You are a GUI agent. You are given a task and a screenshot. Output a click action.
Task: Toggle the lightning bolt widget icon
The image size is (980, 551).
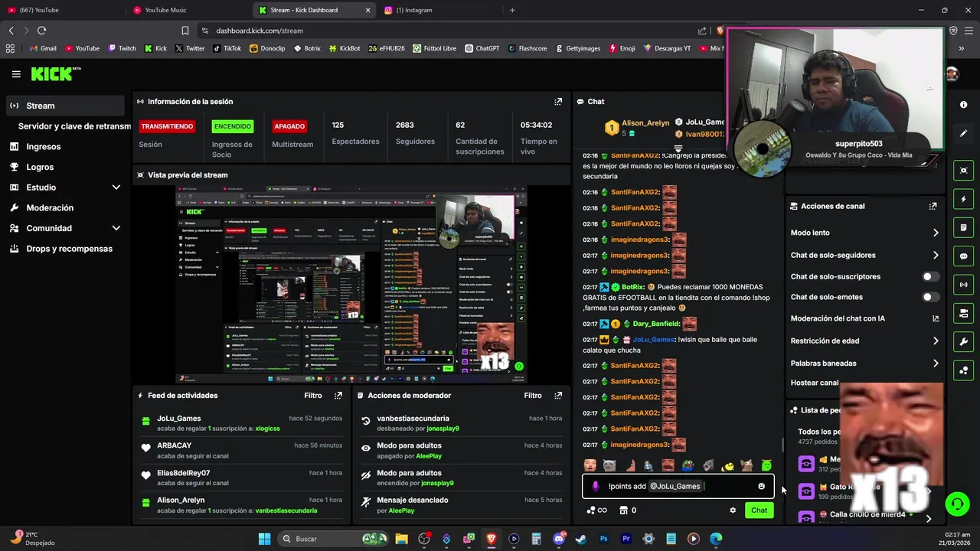[x=963, y=199]
